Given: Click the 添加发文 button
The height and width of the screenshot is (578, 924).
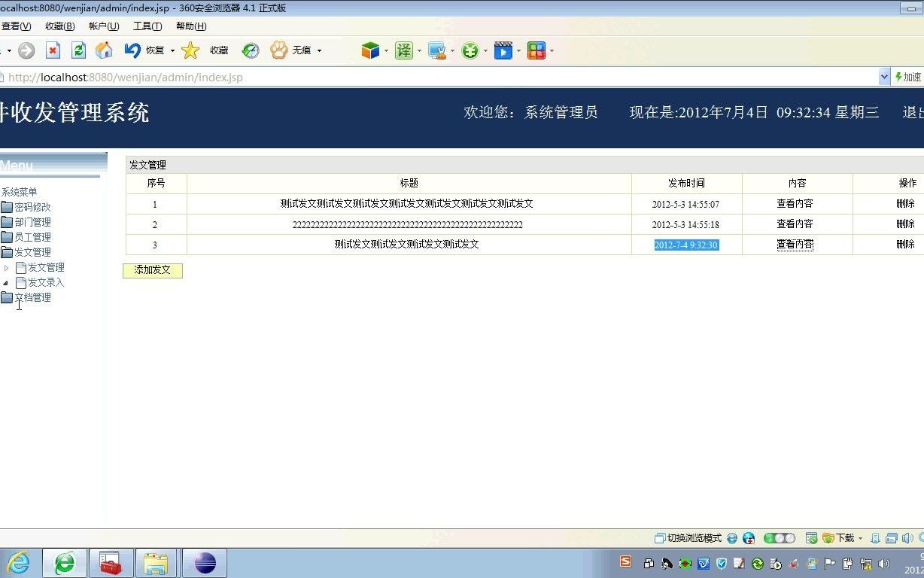Looking at the screenshot, I should (153, 270).
